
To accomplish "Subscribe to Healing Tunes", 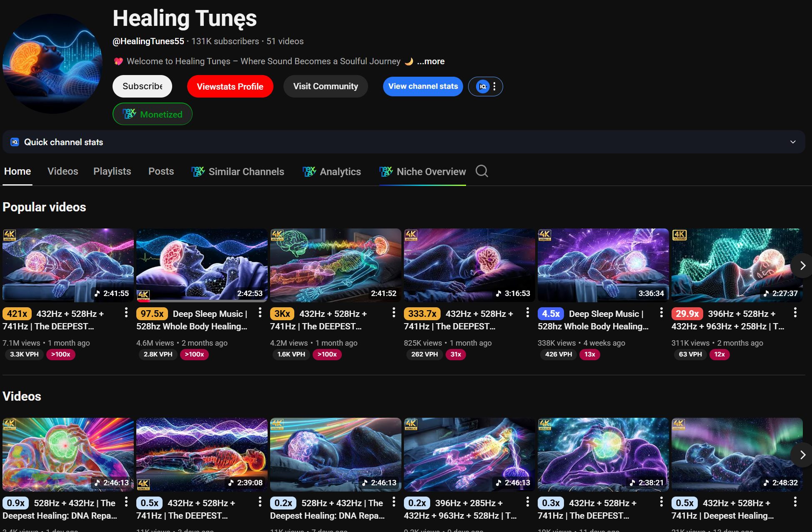I will (x=142, y=86).
